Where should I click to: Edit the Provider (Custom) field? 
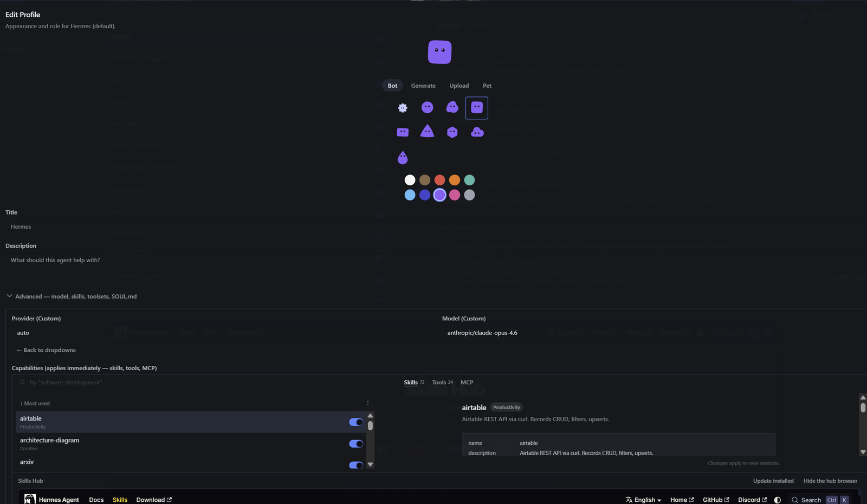(x=223, y=333)
